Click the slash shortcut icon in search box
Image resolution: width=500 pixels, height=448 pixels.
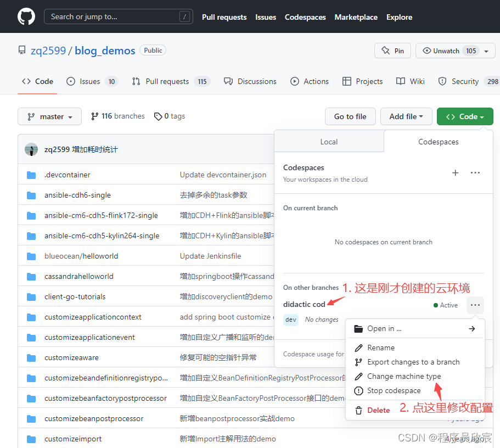coord(184,16)
